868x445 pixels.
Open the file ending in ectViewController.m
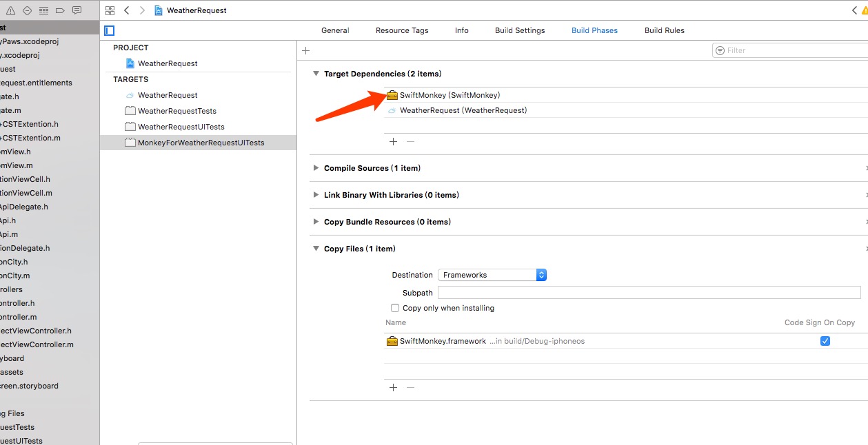coord(37,344)
